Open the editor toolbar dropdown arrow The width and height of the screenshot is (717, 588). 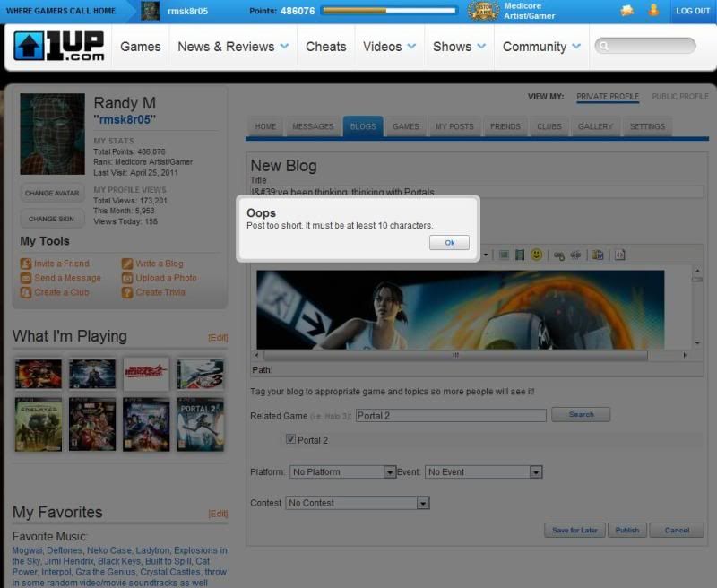pos(485,255)
